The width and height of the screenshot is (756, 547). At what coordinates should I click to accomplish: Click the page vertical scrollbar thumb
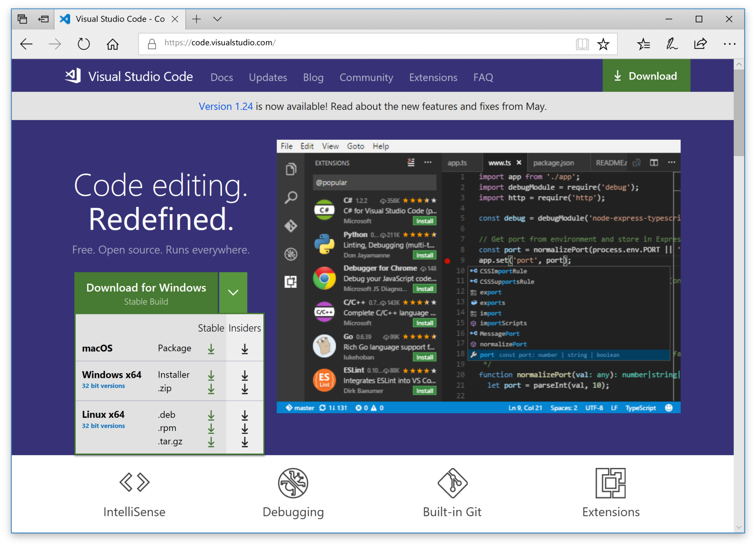click(739, 112)
